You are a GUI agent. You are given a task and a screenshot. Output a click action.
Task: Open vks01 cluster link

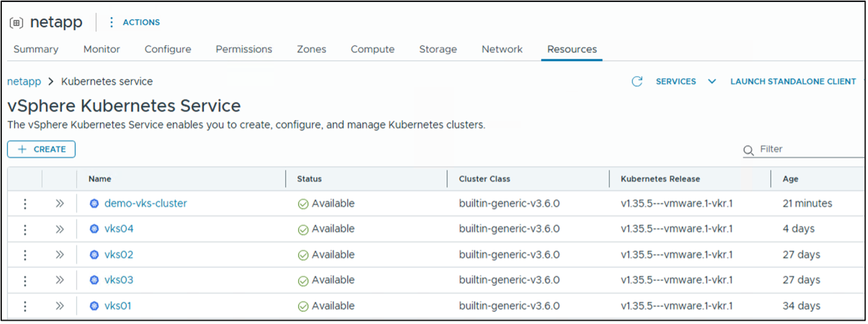[118, 306]
